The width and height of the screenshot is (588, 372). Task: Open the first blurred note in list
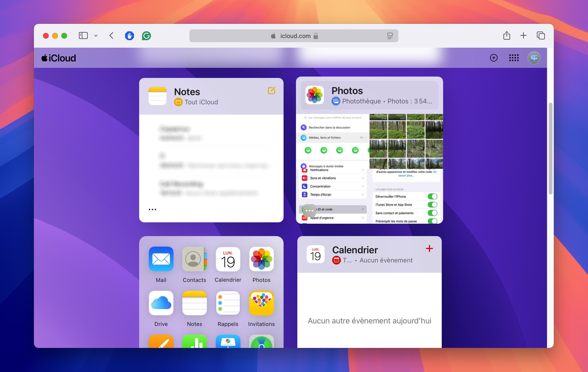[211, 133]
